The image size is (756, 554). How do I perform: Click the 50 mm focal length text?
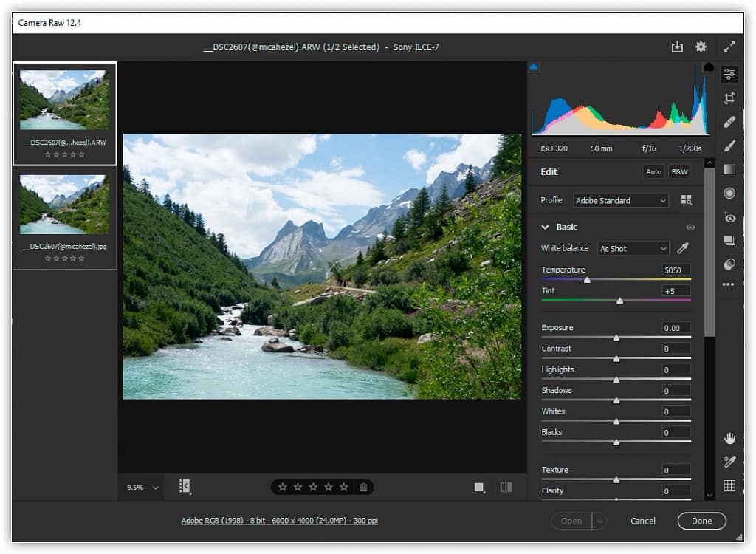[601, 148]
